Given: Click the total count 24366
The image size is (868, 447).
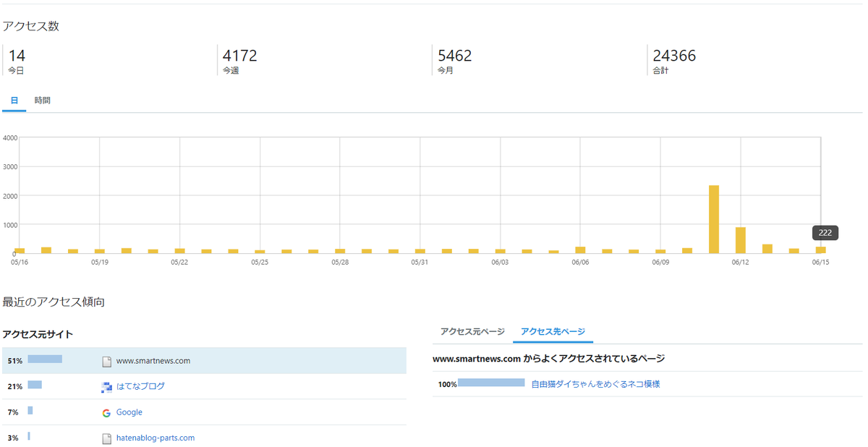Looking at the screenshot, I should coord(674,56).
